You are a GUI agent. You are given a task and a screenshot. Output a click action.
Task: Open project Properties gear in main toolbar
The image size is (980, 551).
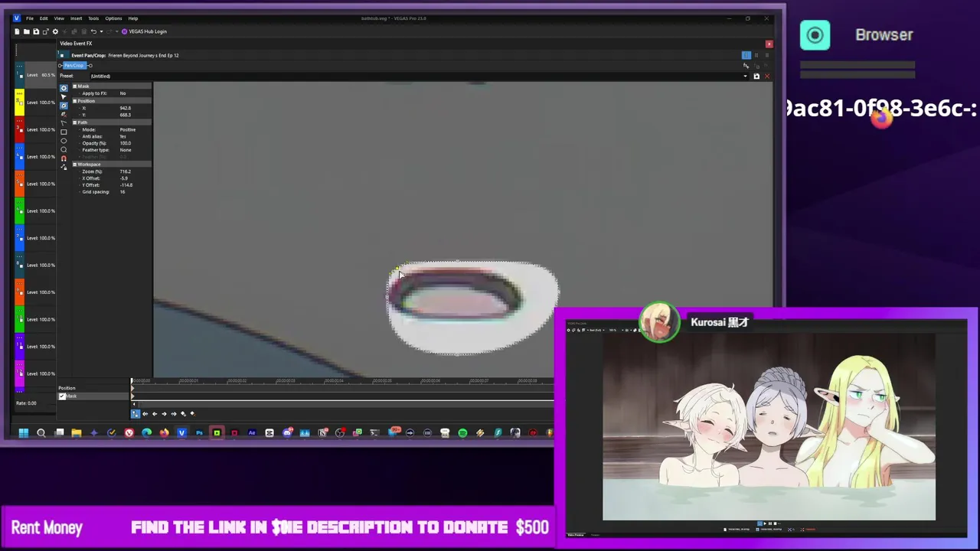coord(55,31)
